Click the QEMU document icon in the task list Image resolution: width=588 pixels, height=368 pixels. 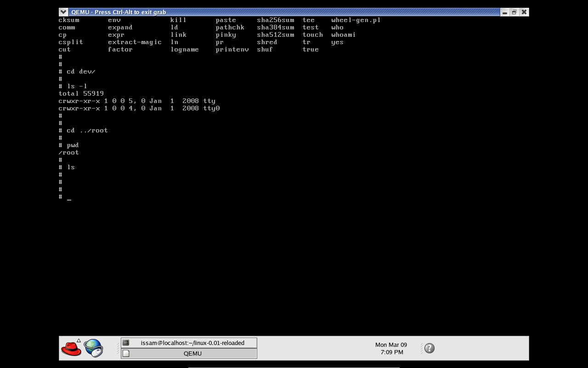[x=126, y=353]
